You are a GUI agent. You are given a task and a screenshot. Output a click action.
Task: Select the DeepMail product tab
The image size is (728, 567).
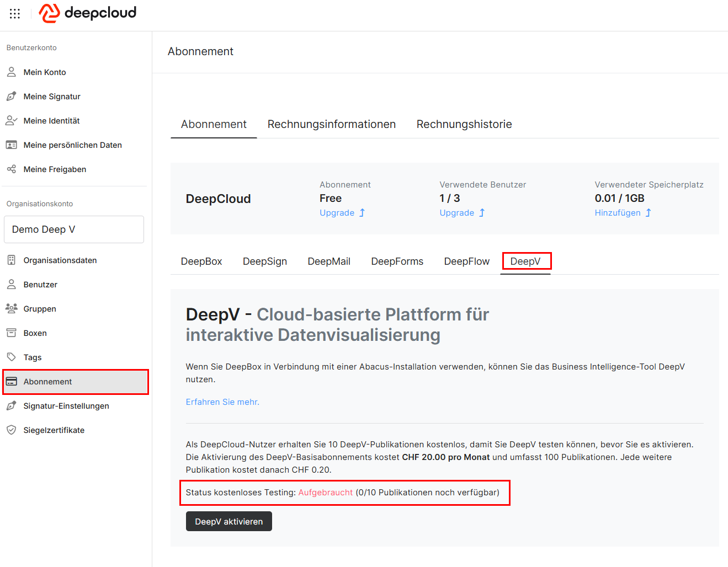click(329, 261)
